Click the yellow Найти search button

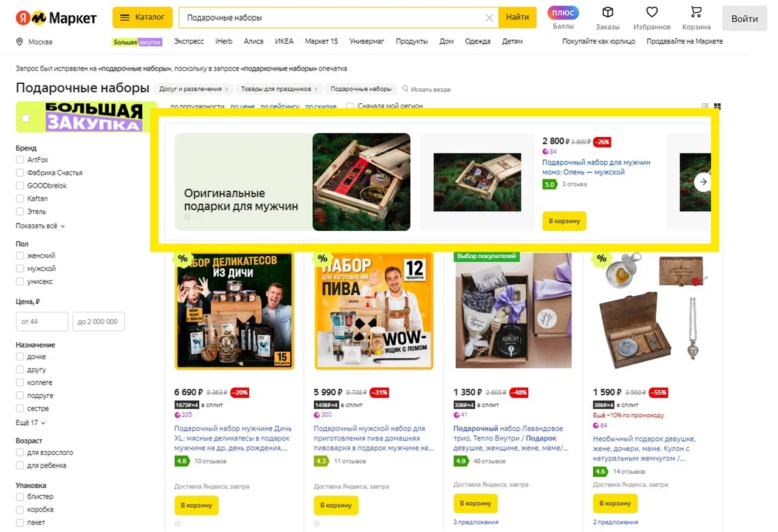point(517,18)
